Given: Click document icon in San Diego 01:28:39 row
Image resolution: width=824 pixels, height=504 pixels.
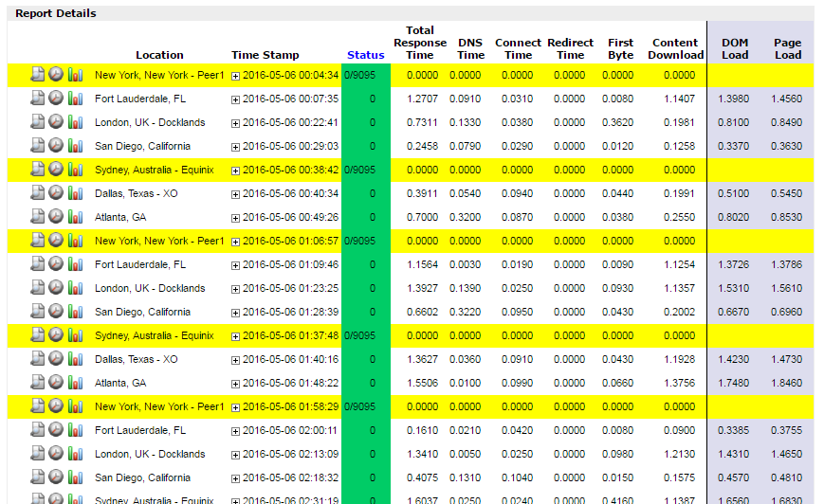Looking at the screenshot, I should 37,311.
